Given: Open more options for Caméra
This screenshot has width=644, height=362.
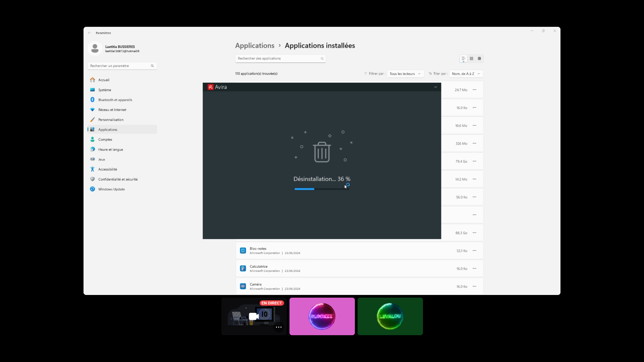Looking at the screenshot, I should [475, 287].
